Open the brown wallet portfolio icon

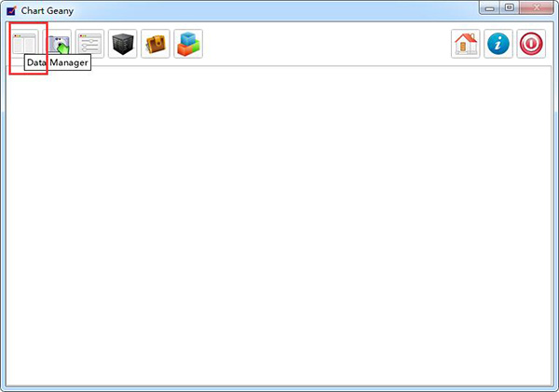(x=156, y=44)
